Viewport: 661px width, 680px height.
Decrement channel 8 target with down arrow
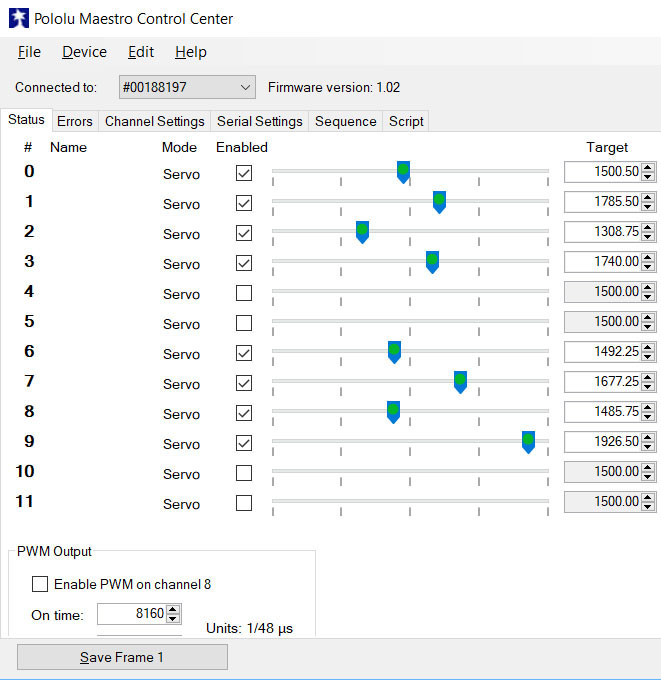point(648,416)
